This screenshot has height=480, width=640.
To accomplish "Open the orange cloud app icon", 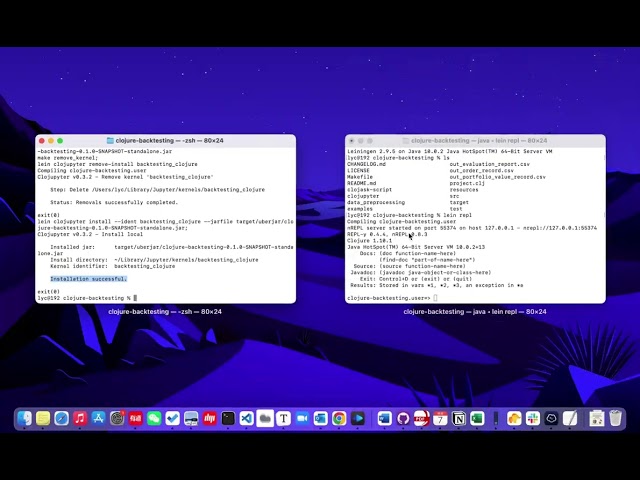I will point(514,418).
